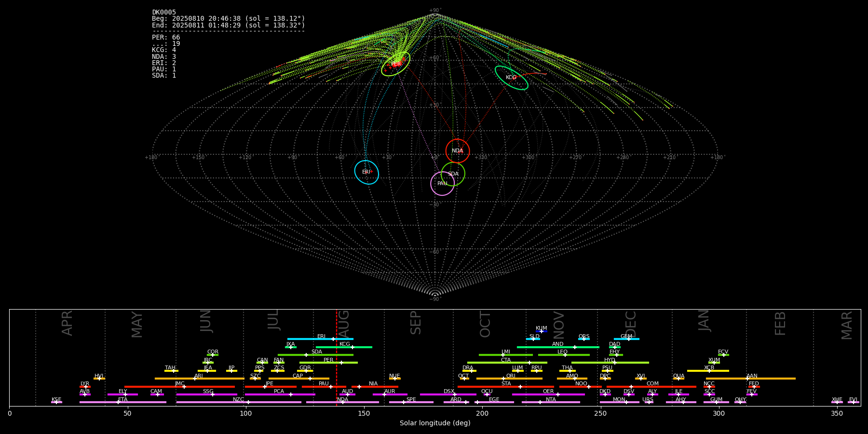Click the AUR shower bar in the timeline
This screenshot has width=868, height=434.
(x=390, y=394)
